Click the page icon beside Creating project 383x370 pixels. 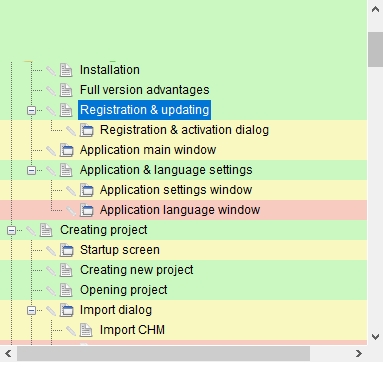click(x=46, y=230)
